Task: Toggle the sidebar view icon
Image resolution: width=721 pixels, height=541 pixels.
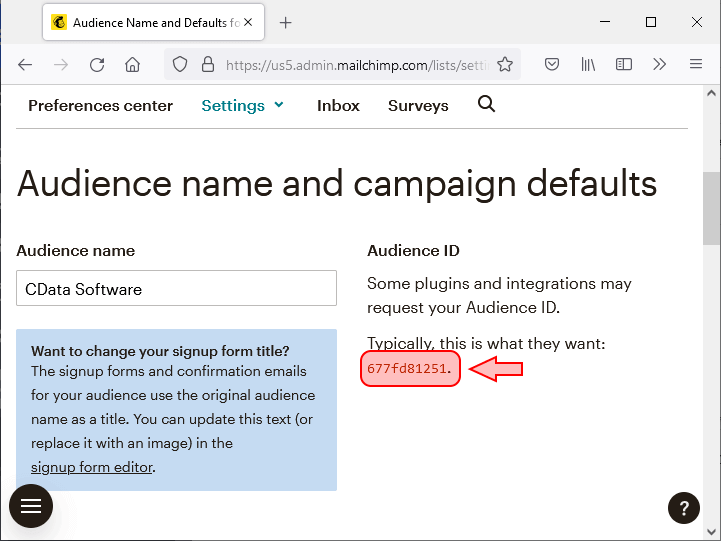Action: pos(624,64)
